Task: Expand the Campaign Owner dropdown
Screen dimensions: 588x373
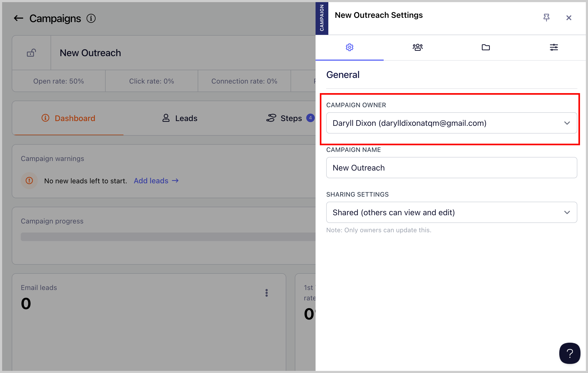Action: pos(452,123)
